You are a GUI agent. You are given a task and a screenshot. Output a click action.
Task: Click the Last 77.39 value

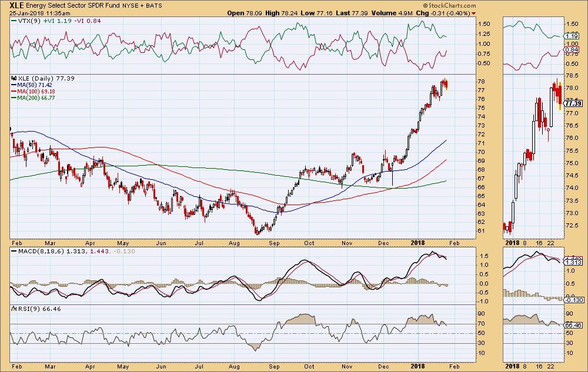(x=352, y=13)
